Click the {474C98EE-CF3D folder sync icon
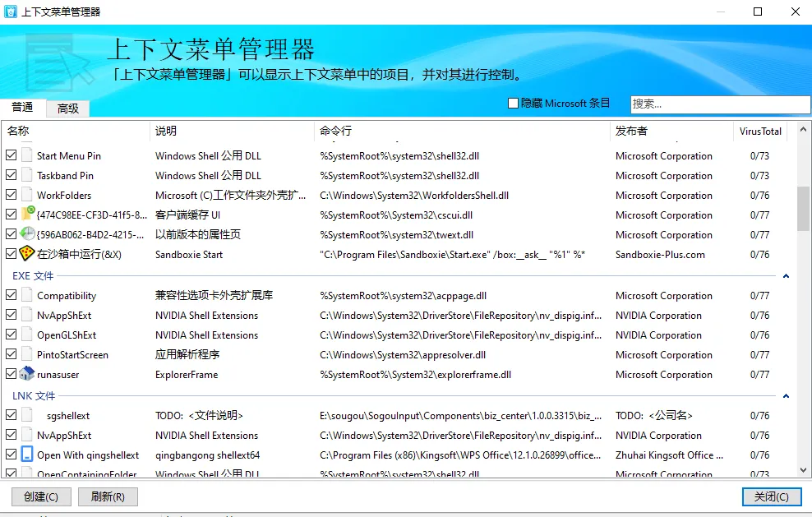The width and height of the screenshot is (812, 517). 27,214
